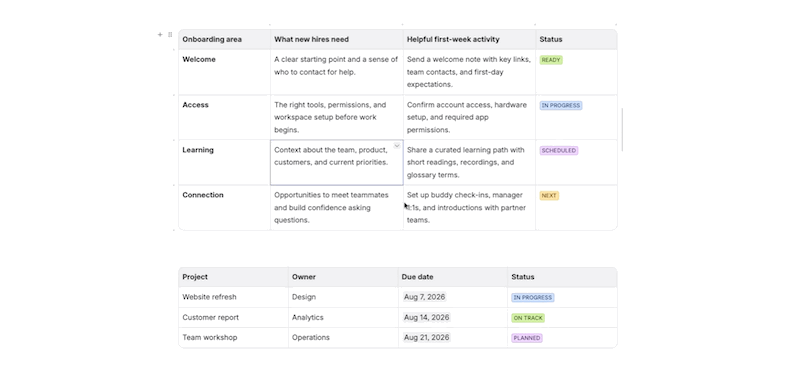
Task: Click the cell starting 'Set up buddy check-ins'
Action: (469, 208)
